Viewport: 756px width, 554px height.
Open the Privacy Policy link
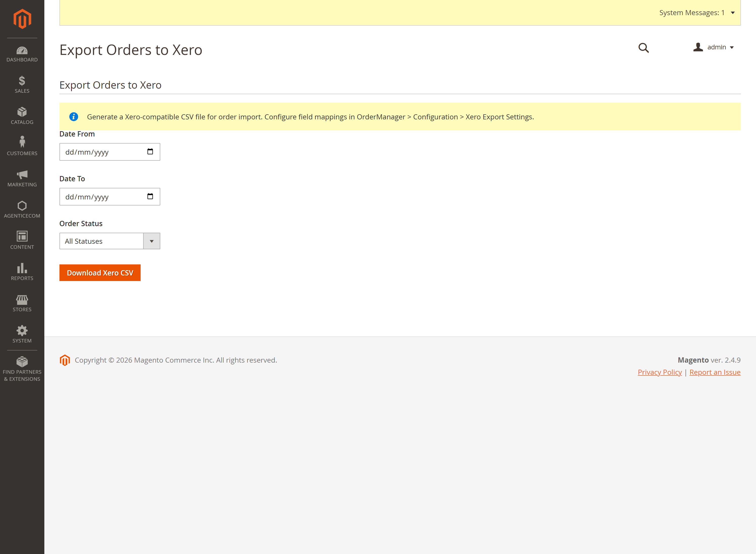pos(660,372)
